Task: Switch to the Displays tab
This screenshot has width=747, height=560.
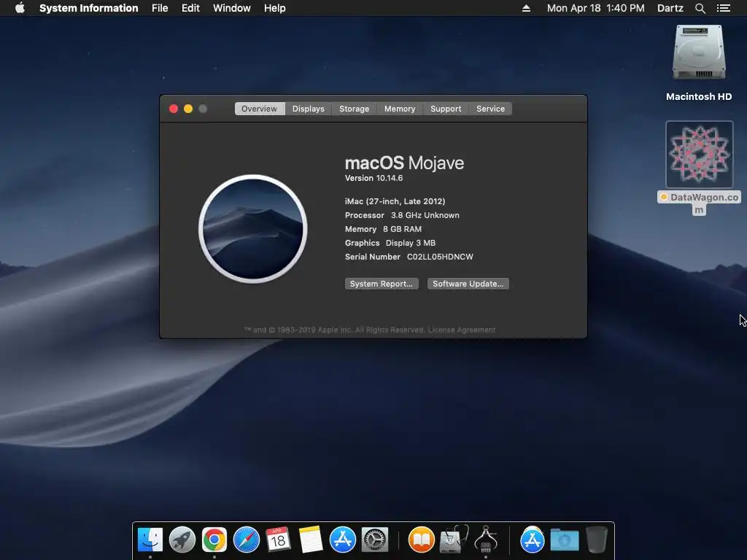Action: (x=309, y=109)
